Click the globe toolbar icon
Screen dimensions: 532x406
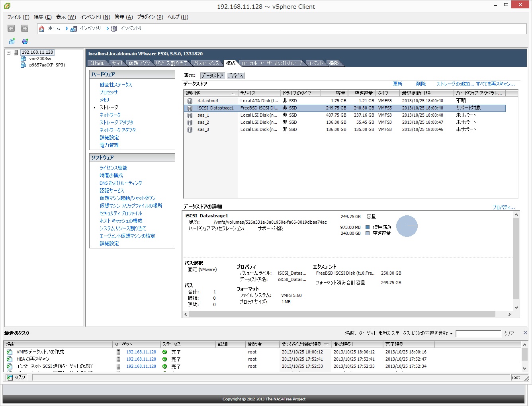tap(25, 41)
